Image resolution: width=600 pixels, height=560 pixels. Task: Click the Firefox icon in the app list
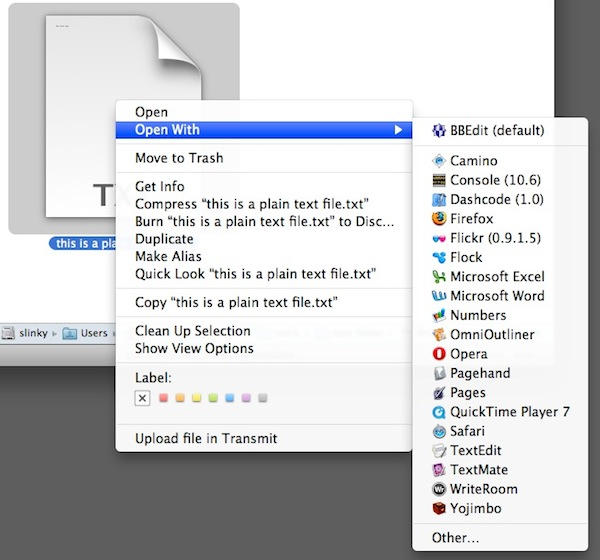tap(439, 218)
